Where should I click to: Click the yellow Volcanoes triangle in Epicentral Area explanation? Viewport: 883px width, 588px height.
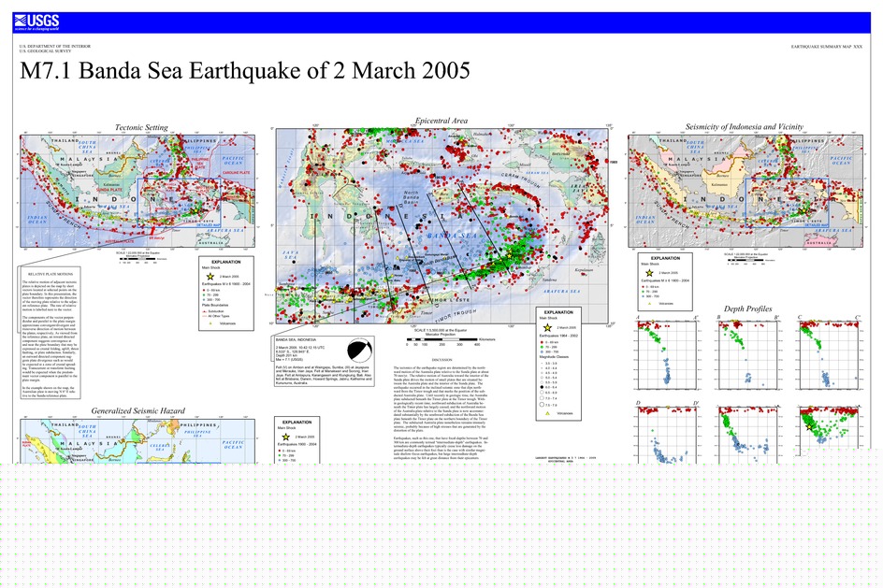pos(546,413)
